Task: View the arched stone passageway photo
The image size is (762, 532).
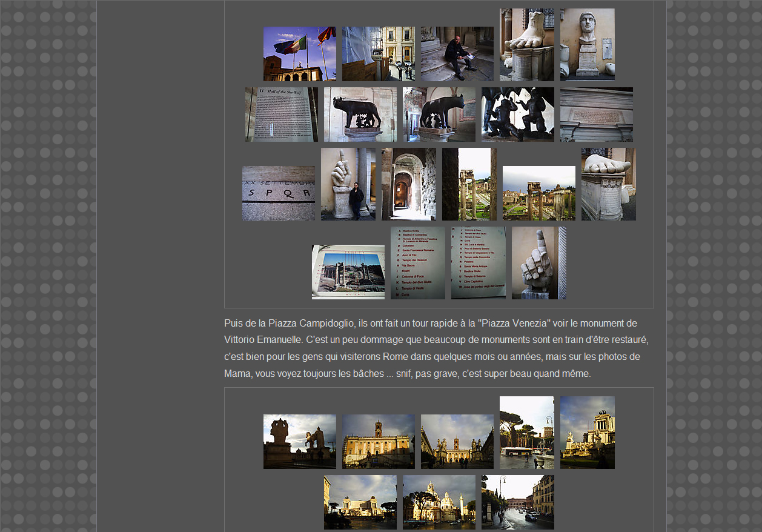Action: [x=408, y=184]
